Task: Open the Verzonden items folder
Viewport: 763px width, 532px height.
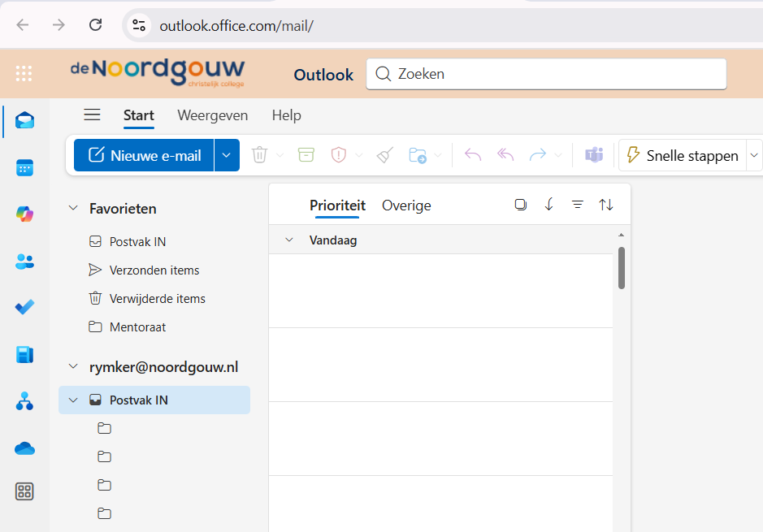Action: tap(154, 270)
